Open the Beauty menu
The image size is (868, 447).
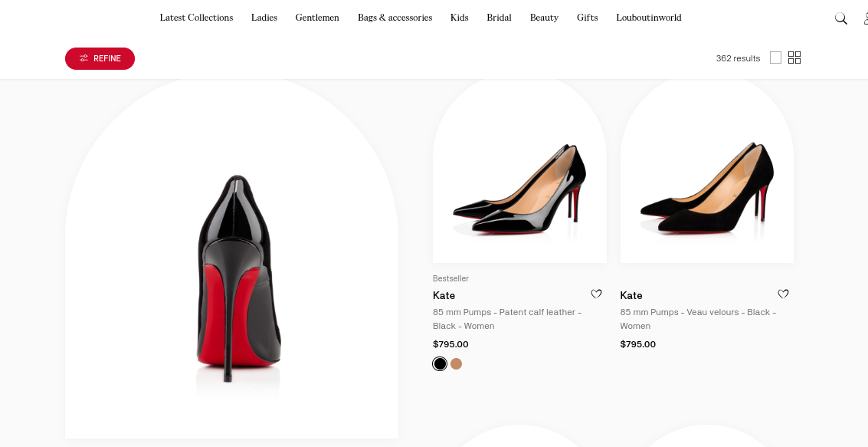(x=544, y=18)
